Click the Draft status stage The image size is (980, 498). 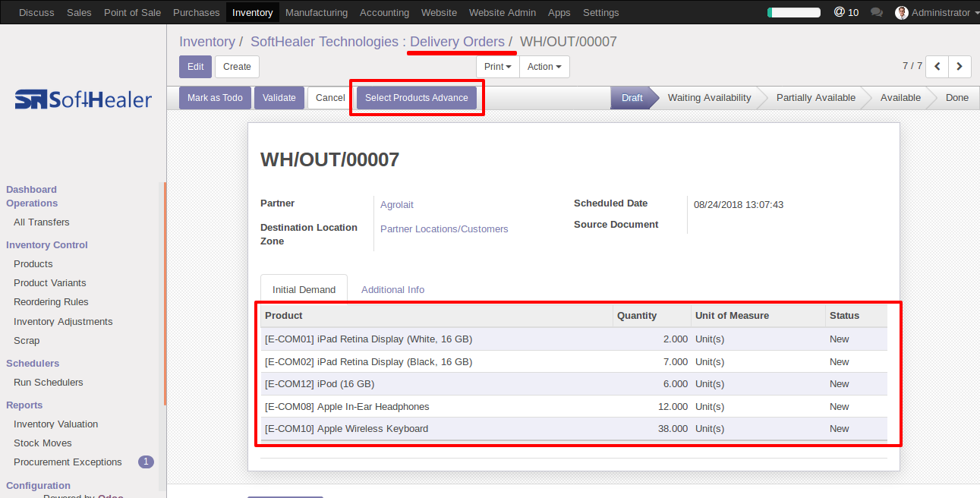click(x=632, y=98)
